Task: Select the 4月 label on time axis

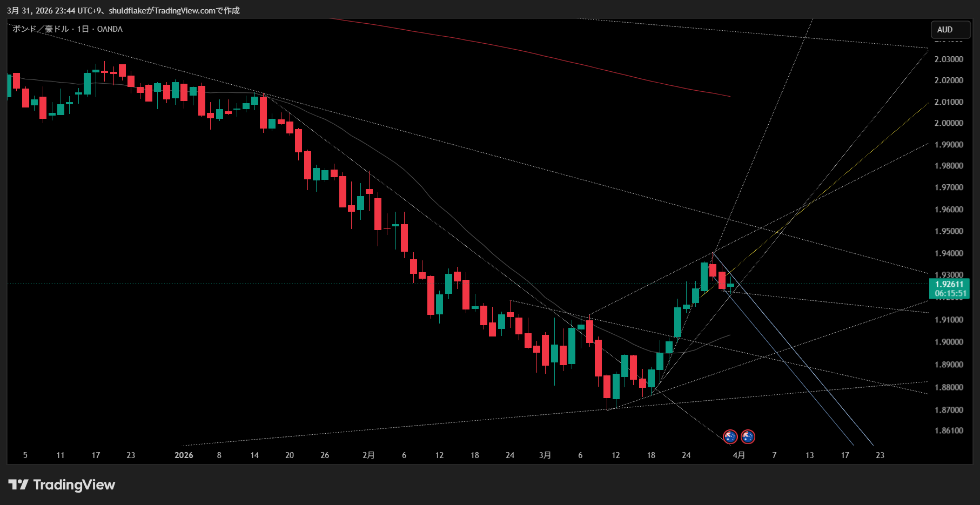Action: click(x=739, y=455)
